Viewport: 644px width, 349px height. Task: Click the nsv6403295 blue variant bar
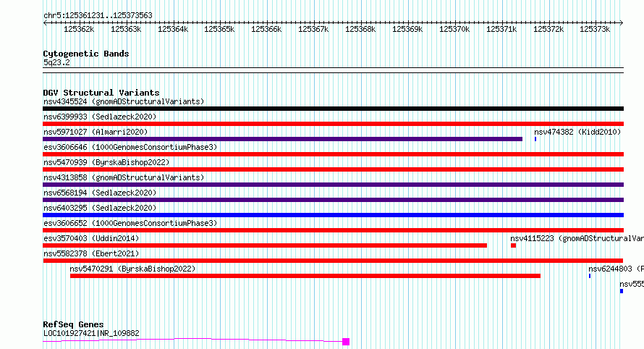[x=333, y=215]
